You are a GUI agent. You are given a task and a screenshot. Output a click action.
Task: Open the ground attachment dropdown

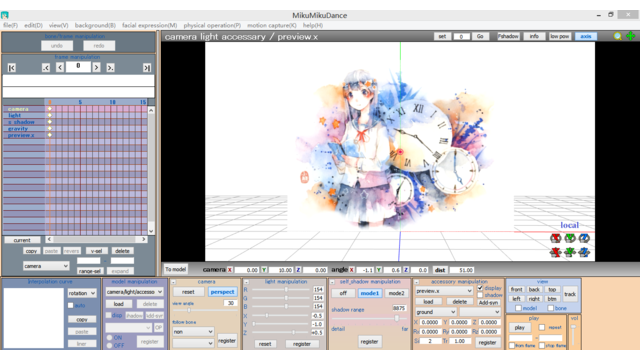(x=436, y=312)
